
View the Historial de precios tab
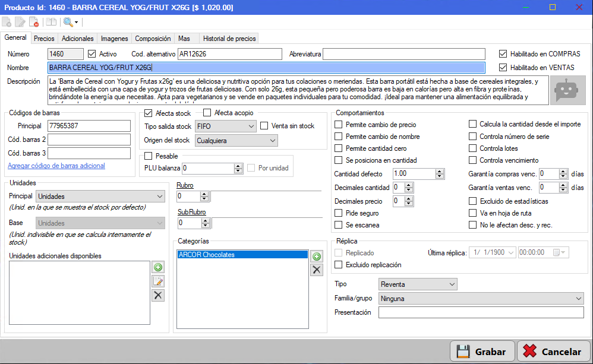coord(229,39)
